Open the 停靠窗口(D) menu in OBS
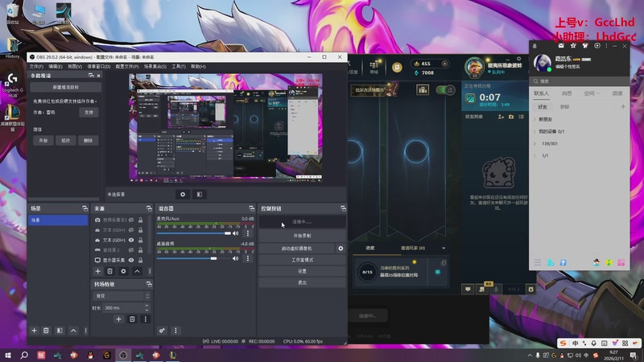The width and height of the screenshot is (644, 362). [x=99, y=67]
